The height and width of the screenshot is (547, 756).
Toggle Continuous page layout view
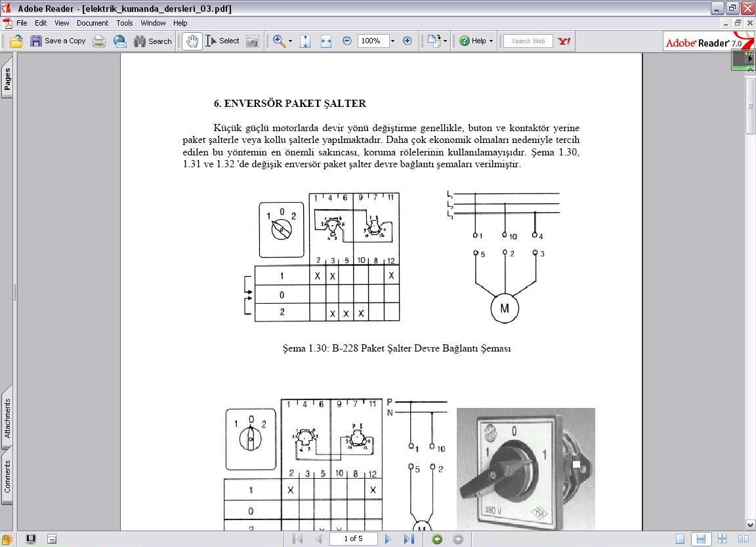pos(701,538)
